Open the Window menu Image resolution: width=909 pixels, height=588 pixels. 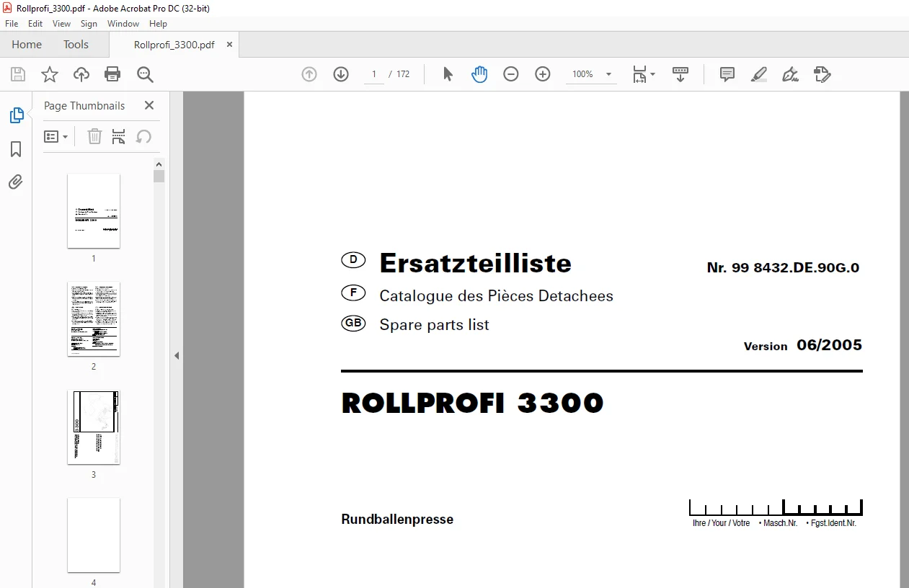pos(123,24)
